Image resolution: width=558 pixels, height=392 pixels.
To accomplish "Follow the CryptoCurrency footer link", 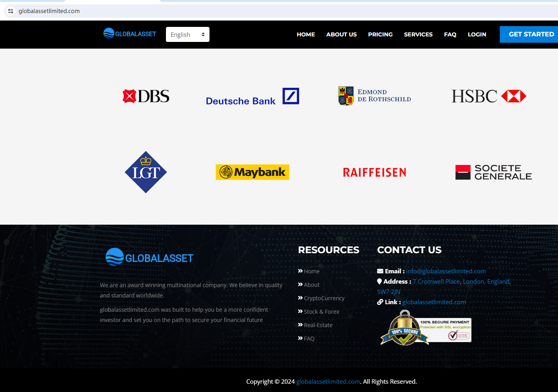I will click(324, 298).
